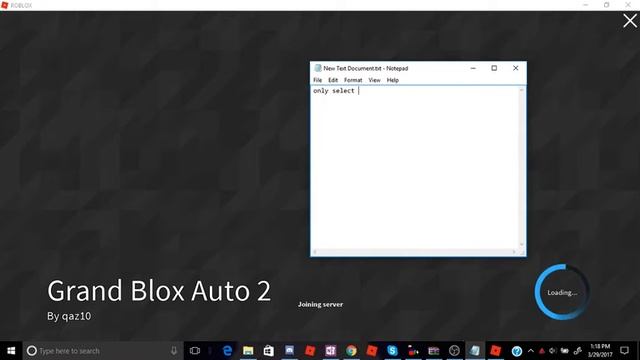Image resolution: width=640 pixels, height=360 pixels.
Task: Open OBS Studio from the taskbar
Action: pyautogui.click(x=454, y=351)
